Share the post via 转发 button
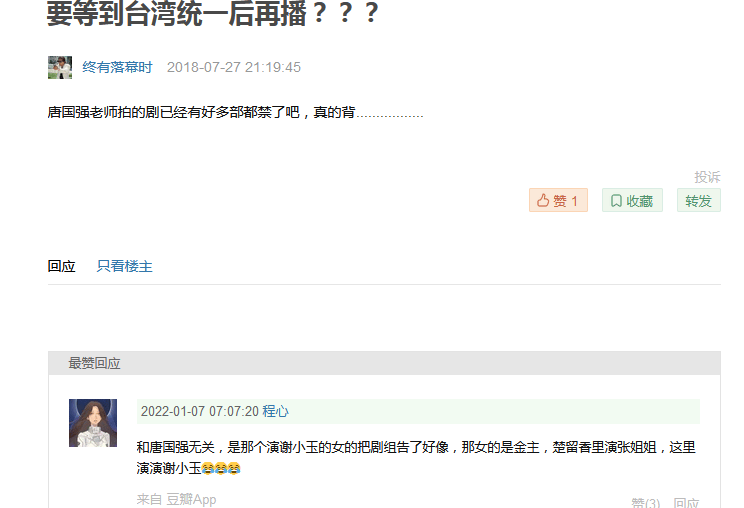744x508 pixels. click(698, 201)
